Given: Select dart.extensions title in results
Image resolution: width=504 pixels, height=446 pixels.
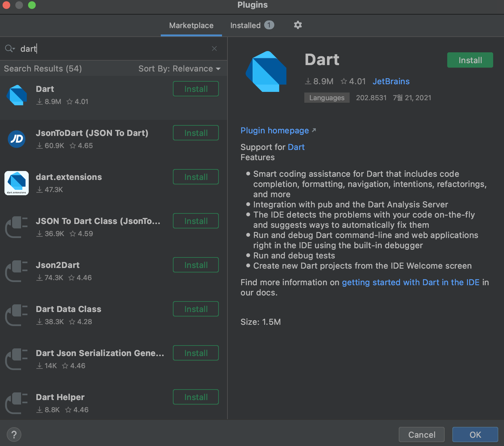Looking at the screenshot, I should point(69,177).
